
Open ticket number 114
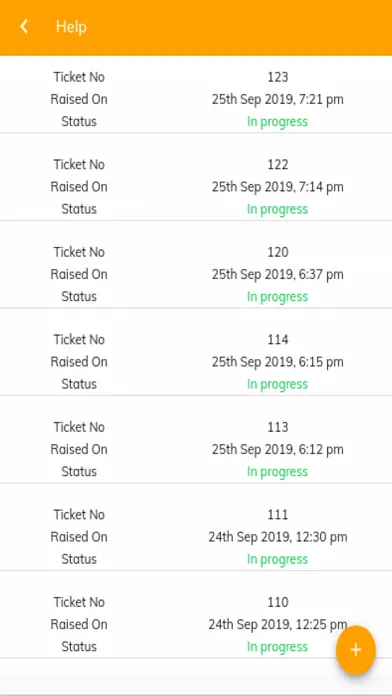(x=196, y=362)
